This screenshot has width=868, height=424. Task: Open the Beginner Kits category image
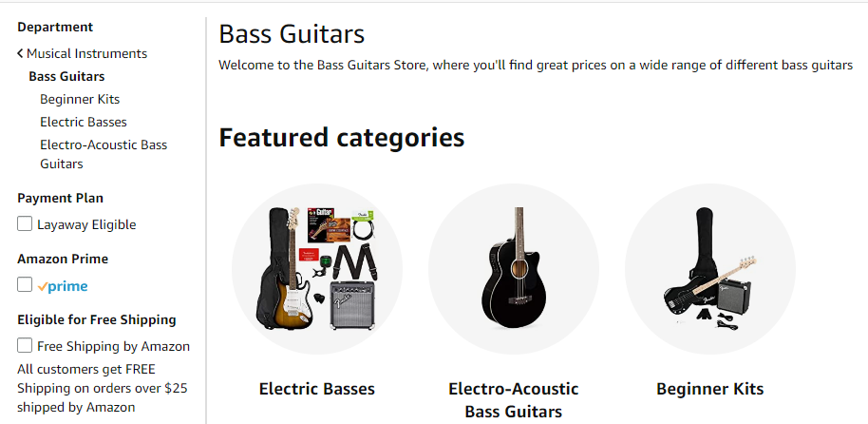710,269
